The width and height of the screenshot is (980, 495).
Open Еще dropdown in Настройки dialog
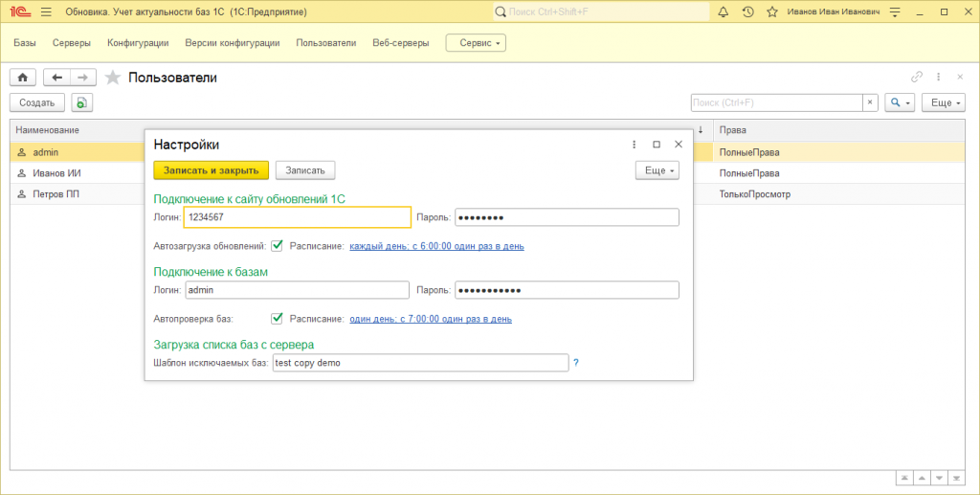[657, 170]
